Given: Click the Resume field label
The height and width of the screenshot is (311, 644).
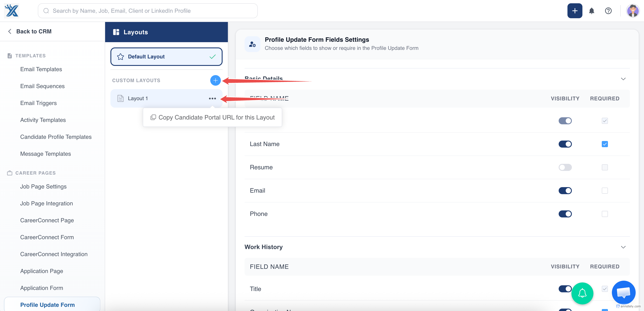Looking at the screenshot, I should (x=261, y=167).
